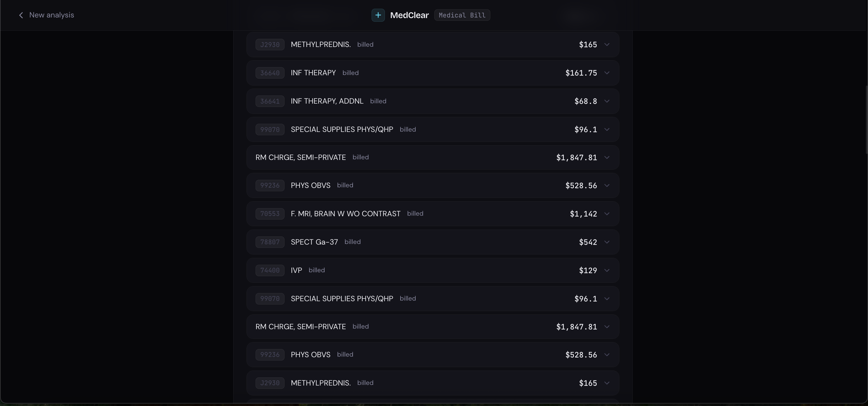Viewport: 868px width, 406px height.
Task: Click the 36640 procedure code badge
Action: click(x=269, y=73)
